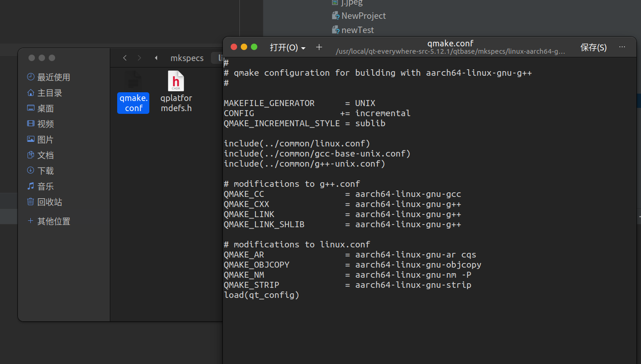Open 回收站 in the sidebar
Viewport: 641px width, 364px height.
[x=45, y=202]
